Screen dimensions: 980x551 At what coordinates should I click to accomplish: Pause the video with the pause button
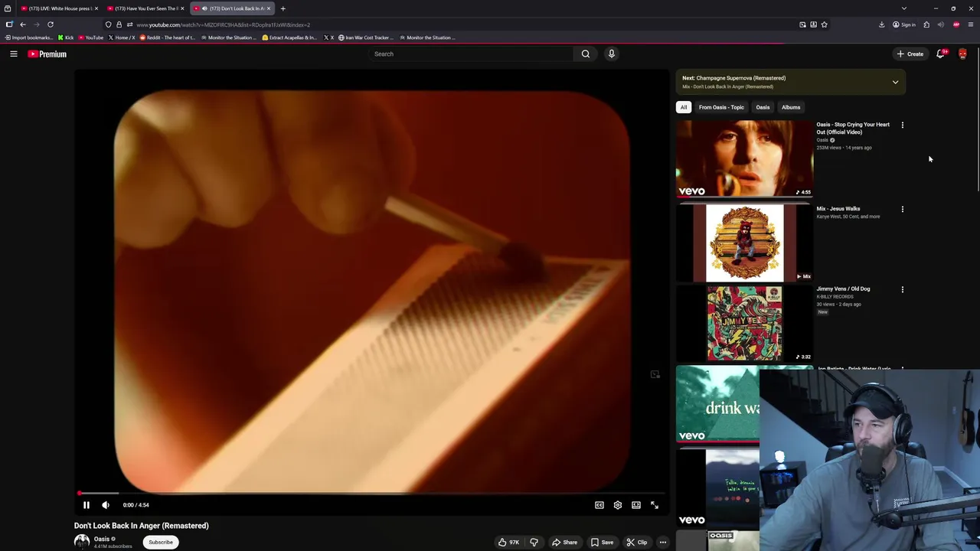pyautogui.click(x=87, y=505)
